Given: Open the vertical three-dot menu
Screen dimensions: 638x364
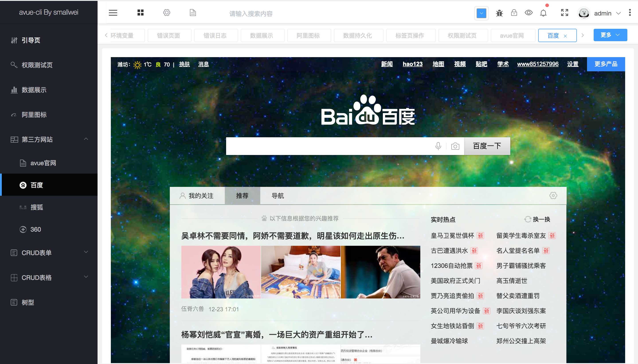Looking at the screenshot, I should (630, 13).
